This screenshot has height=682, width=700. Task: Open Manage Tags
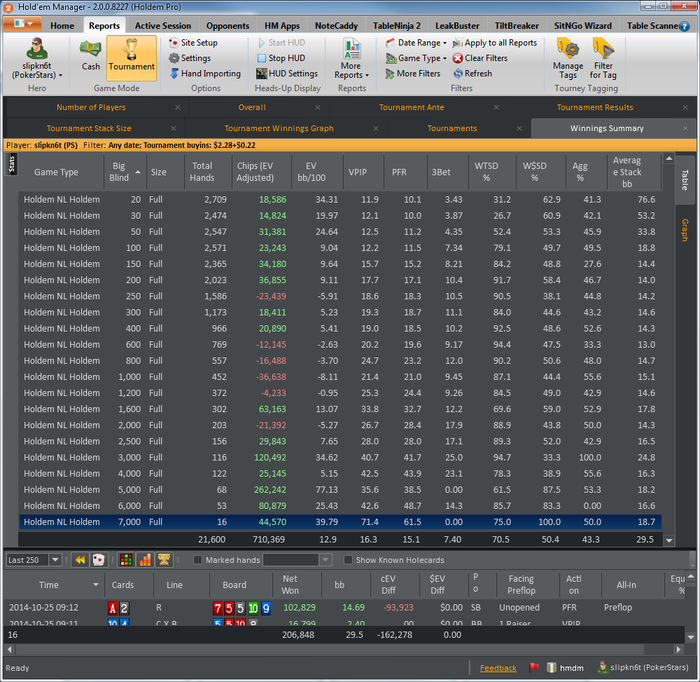(568, 58)
